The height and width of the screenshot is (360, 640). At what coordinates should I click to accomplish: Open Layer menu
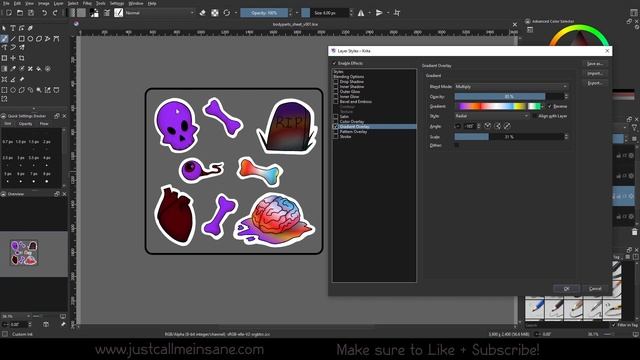click(x=59, y=3)
